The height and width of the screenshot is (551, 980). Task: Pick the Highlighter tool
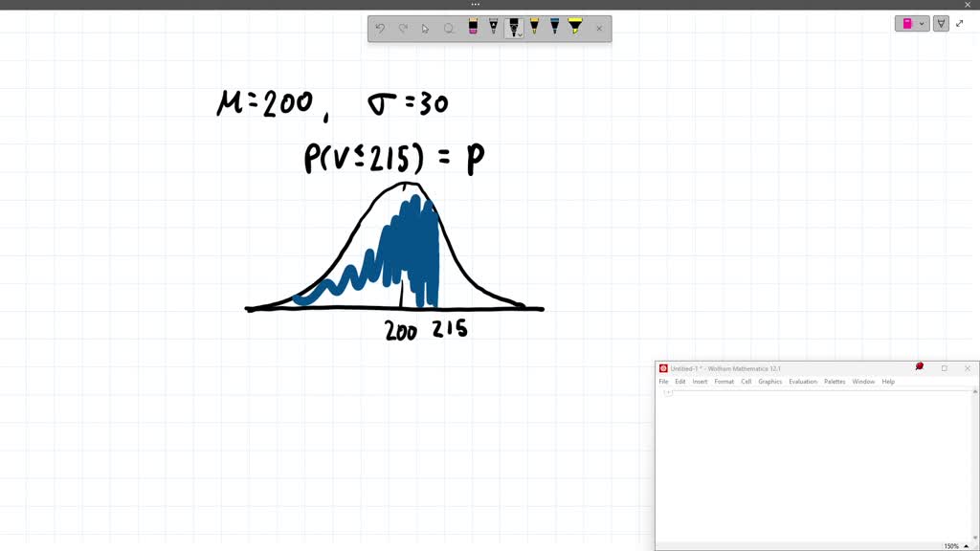pyautogui.click(x=574, y=28)
